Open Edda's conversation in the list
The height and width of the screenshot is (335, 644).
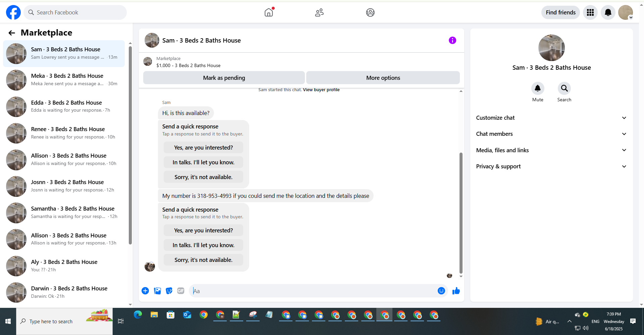64,107
